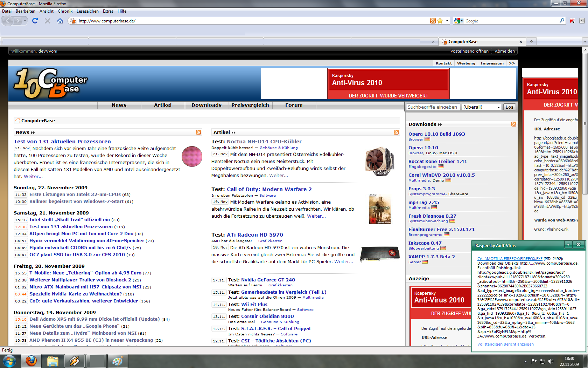The image size is (588, 368).
Task: Click the page vertical scrollbar up arrow
Action: [585, 50]
